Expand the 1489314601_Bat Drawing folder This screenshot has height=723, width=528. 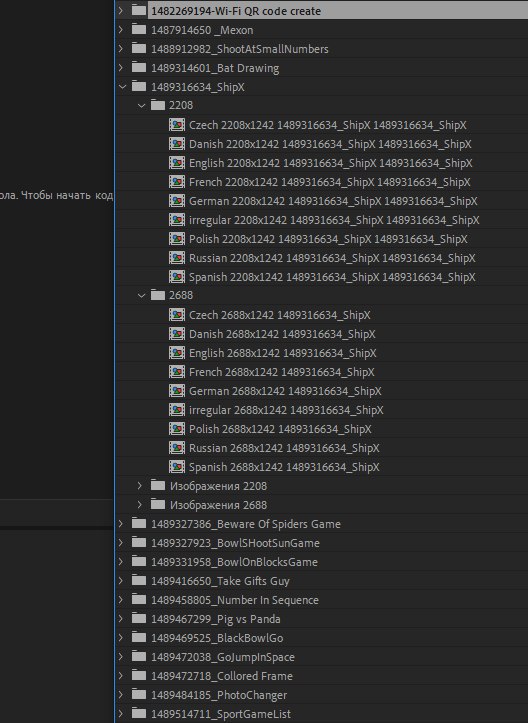121,68
